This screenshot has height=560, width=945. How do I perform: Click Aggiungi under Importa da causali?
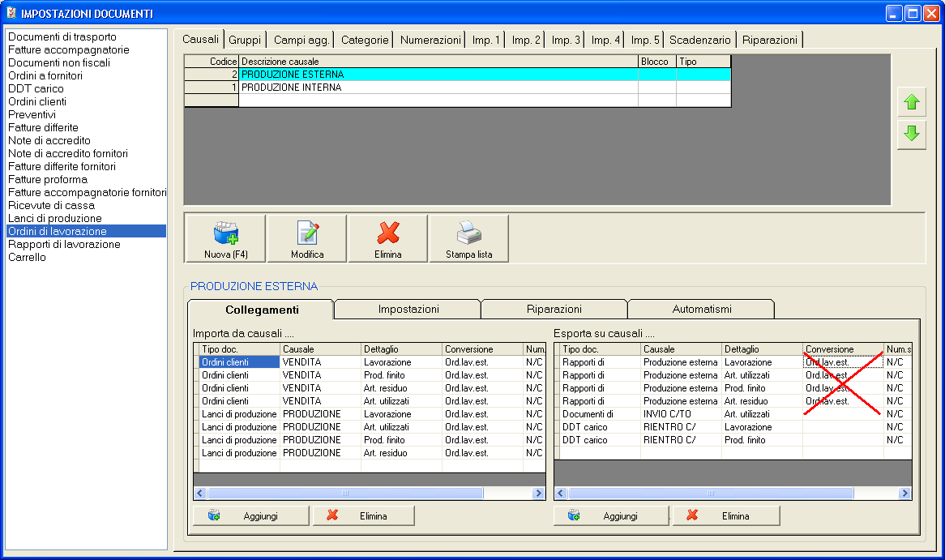tap(250, 516)
